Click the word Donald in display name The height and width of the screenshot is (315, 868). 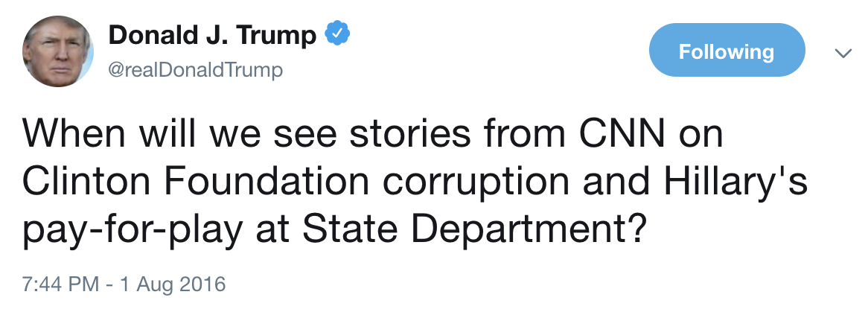click(x=147, y=36)
